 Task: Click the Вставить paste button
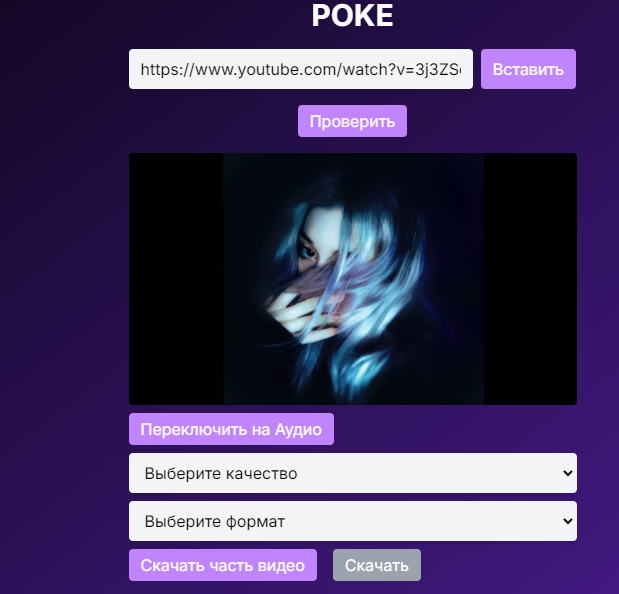click(528, 69)
